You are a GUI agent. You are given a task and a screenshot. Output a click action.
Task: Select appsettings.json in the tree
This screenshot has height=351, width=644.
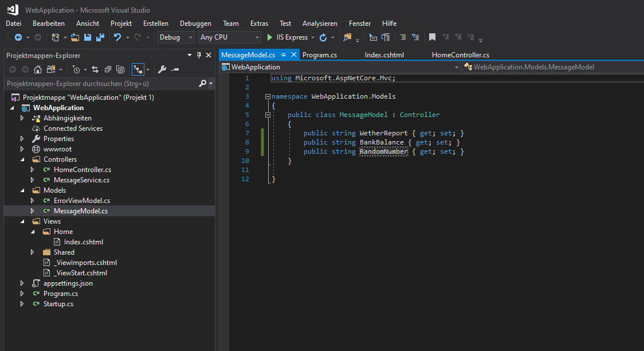pyautogui.click(x=68, y=283)
